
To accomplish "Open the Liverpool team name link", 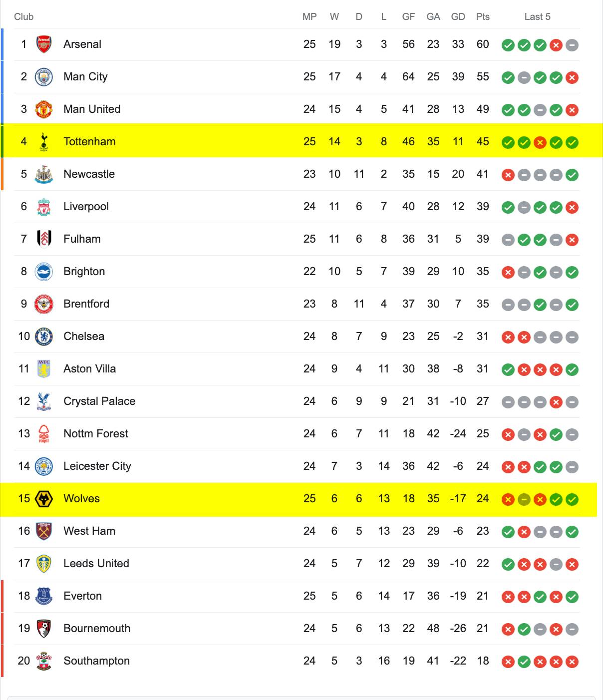I will (x=86, y=207).
